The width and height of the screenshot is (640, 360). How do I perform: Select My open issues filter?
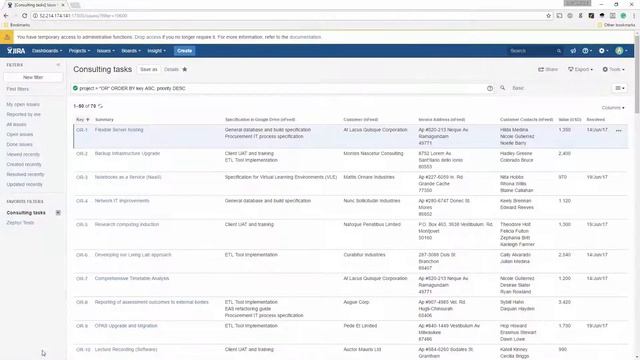(x=23, y=104)
